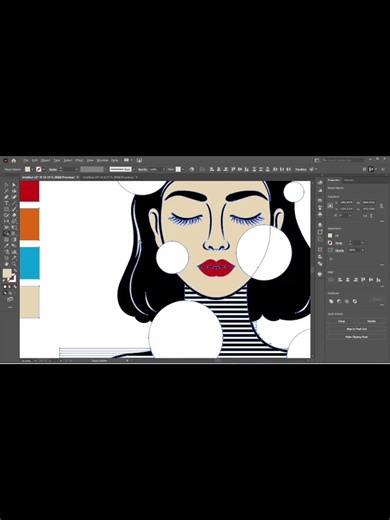Viewport: 390px width, 520px height.
Task: Open the Properties panel tab
Action: pos(333,180)
